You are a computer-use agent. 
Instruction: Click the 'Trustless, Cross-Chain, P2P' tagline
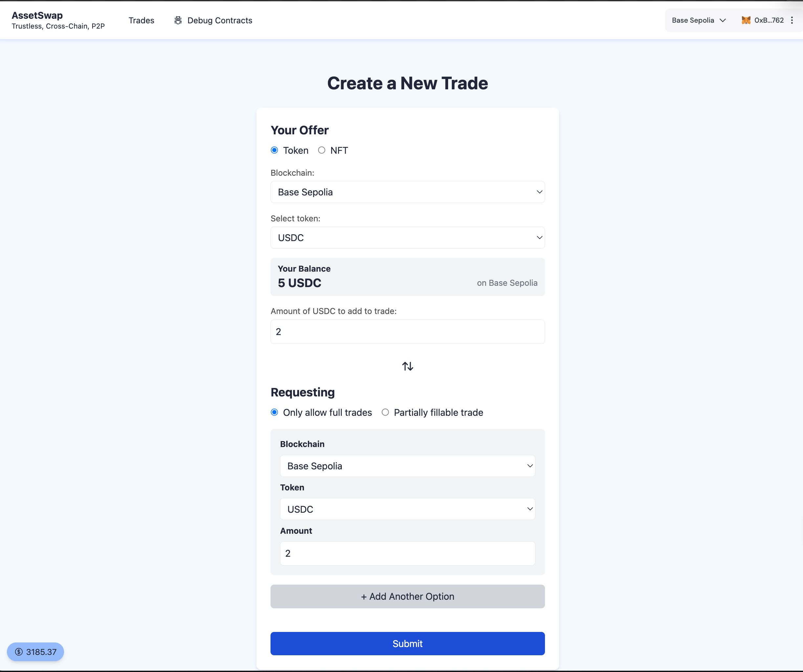(x=58, y=26)
